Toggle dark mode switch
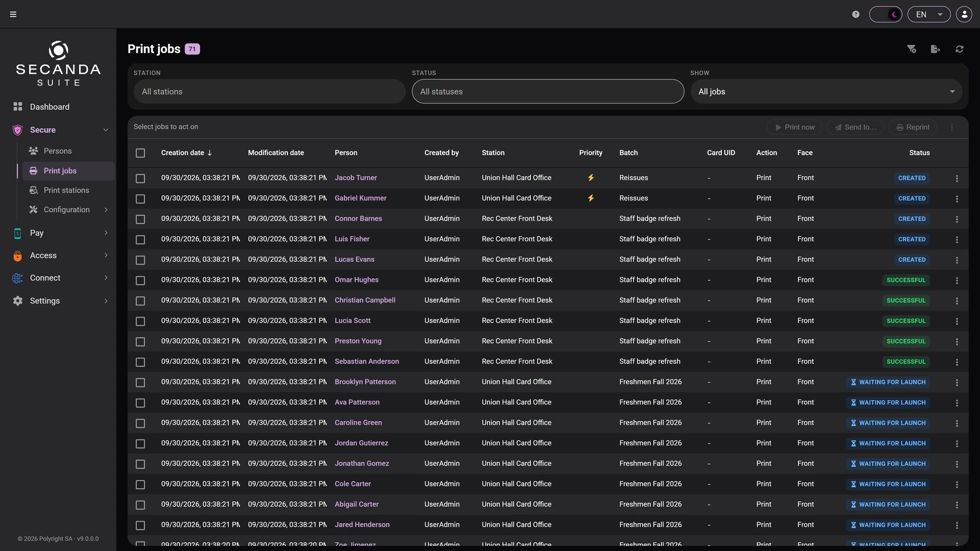 pyautogui.click(x=886, y=14)
